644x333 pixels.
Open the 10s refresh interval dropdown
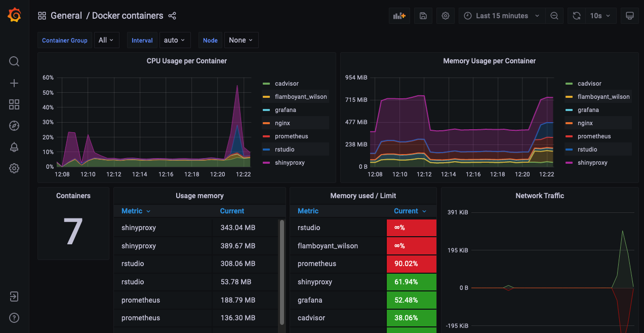(601, 16)
